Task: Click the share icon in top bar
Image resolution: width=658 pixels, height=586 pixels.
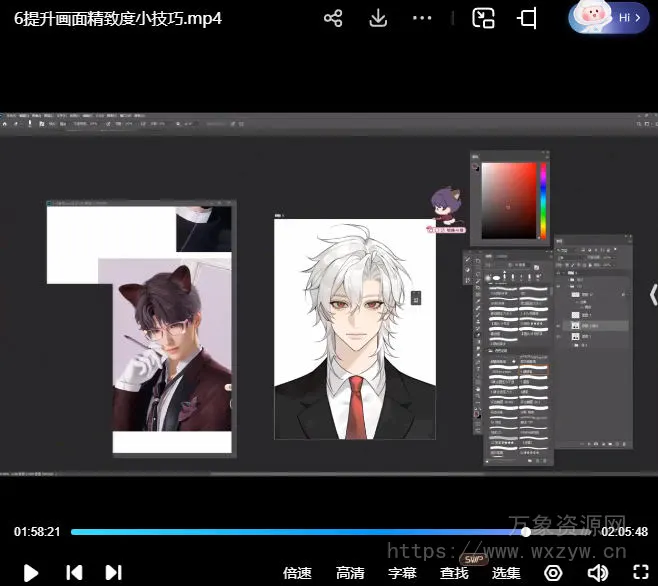Action: (x=334, y=19)
